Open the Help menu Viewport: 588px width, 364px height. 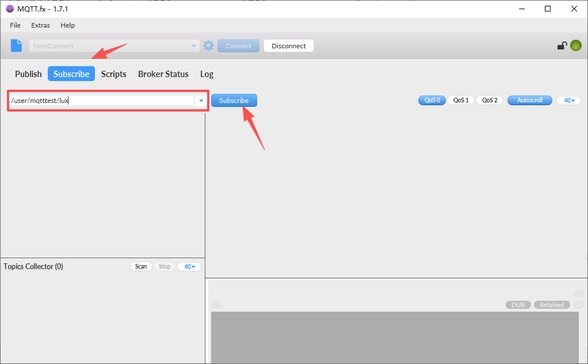(x=67, y=25)
